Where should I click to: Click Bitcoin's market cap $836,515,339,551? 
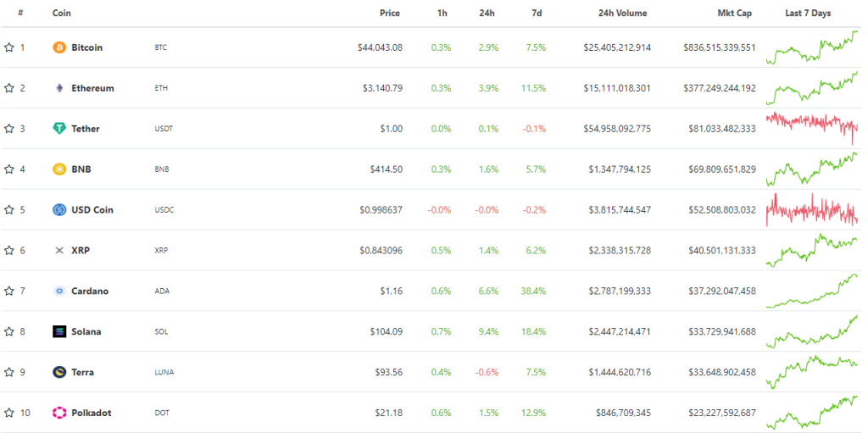point(719,47)
